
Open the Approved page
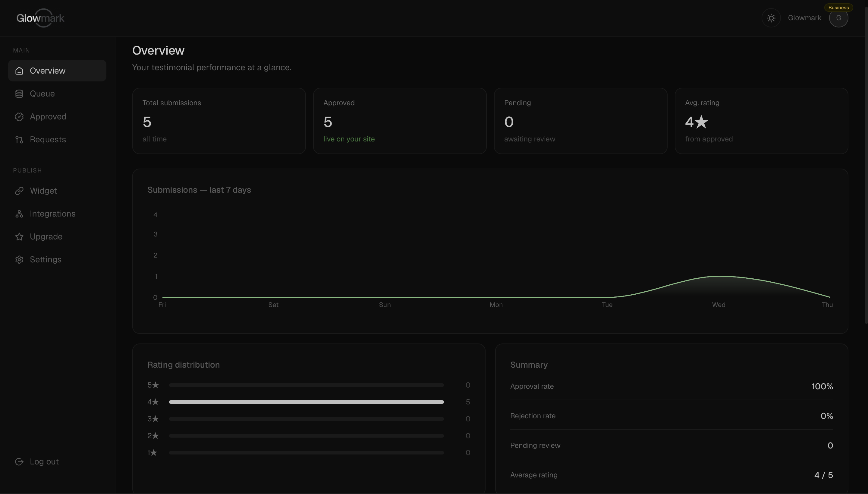(x=57, y=117)
